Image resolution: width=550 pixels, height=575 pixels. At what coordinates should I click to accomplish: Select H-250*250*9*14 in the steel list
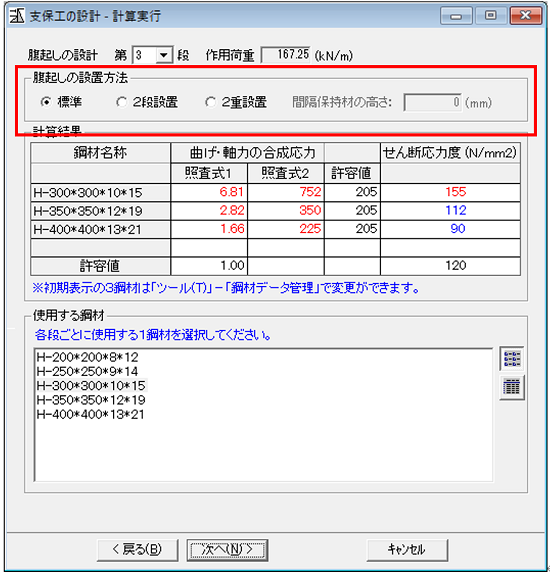click(x=88, y=371)
